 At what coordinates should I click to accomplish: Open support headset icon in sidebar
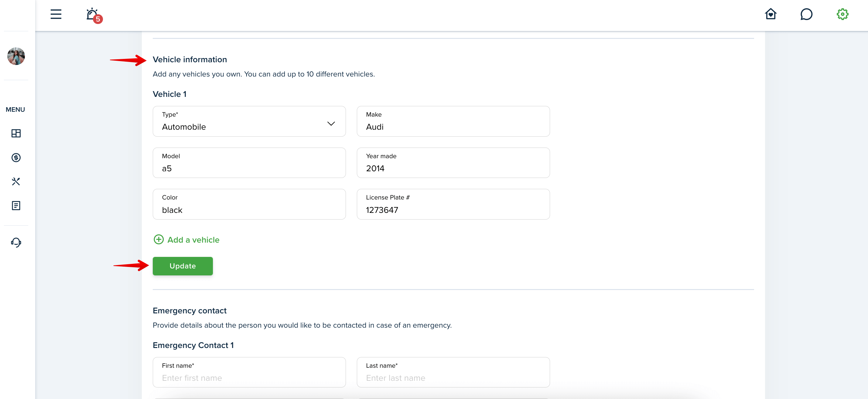16,242
